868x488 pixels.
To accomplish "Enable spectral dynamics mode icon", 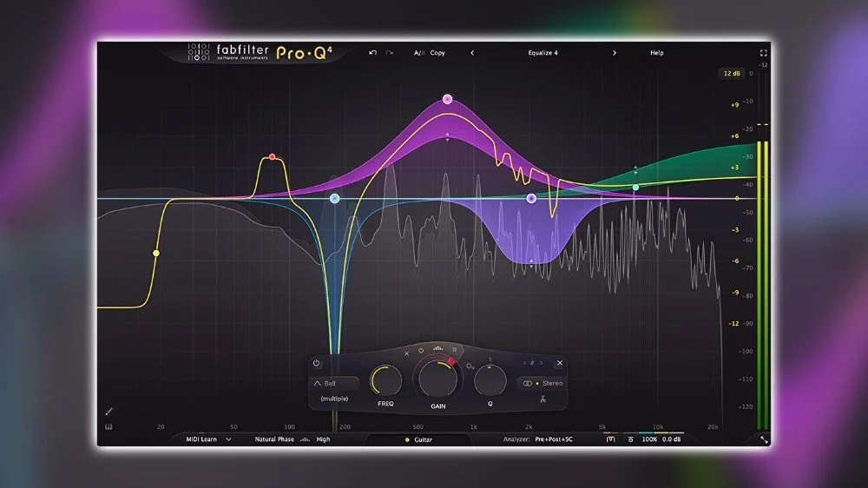I will pyautogui.click(x=437, y=348).
